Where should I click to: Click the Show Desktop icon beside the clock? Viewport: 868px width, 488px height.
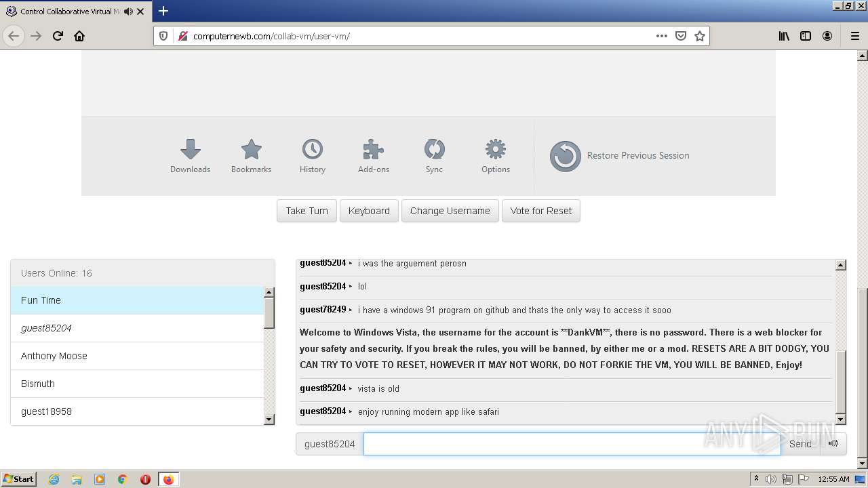pyautogui.click(x=860, y=479)
